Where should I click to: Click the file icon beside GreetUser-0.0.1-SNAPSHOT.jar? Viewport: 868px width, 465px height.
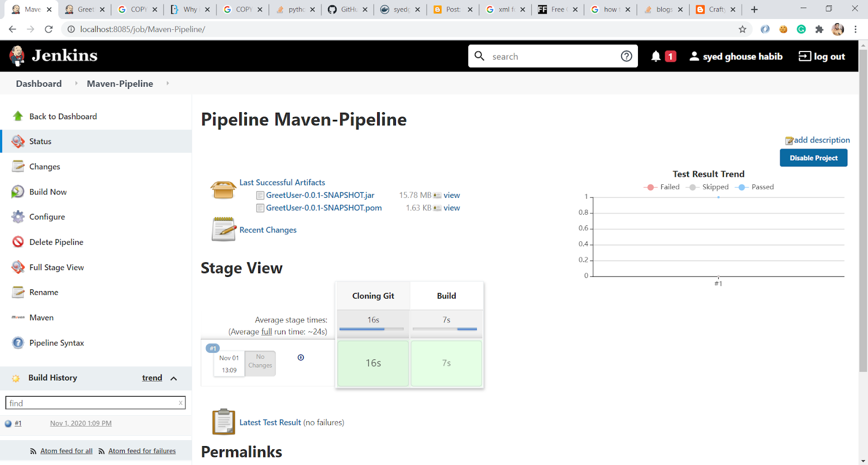pos(260,196)
